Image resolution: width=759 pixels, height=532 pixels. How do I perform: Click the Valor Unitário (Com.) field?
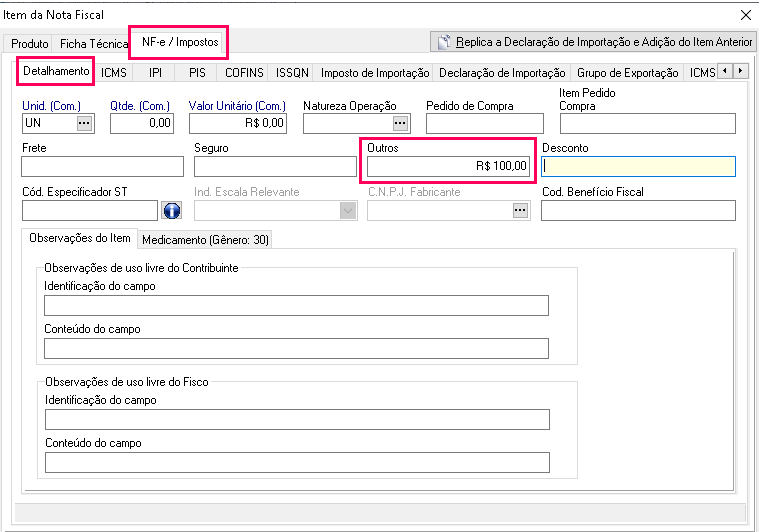pyautogui.click(x=238, y=123)
